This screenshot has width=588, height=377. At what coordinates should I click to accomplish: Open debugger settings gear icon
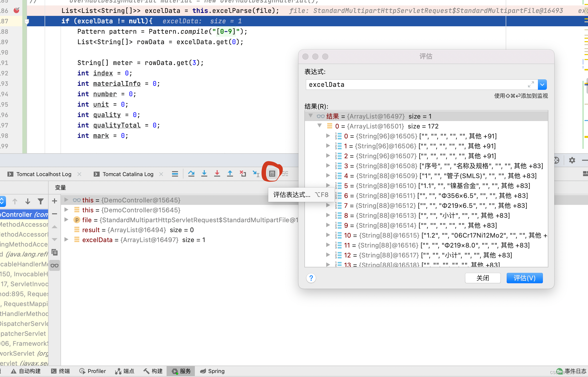(x=572, y=160)
